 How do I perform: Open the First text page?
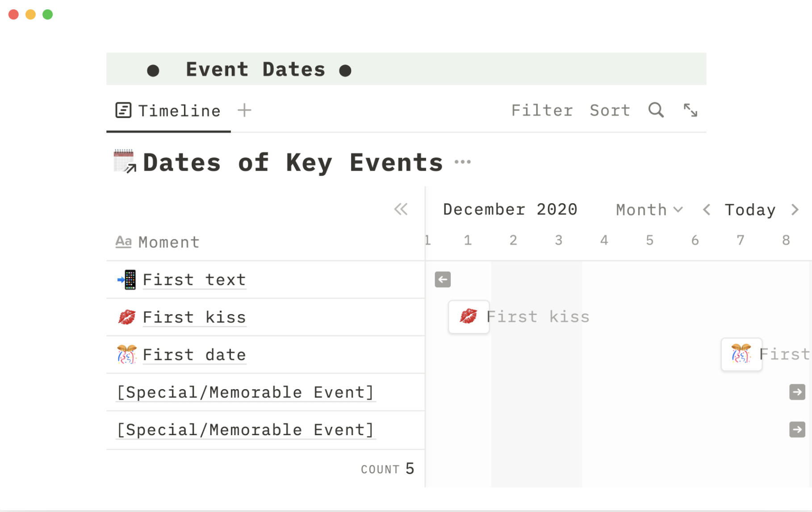coord(194,280)
